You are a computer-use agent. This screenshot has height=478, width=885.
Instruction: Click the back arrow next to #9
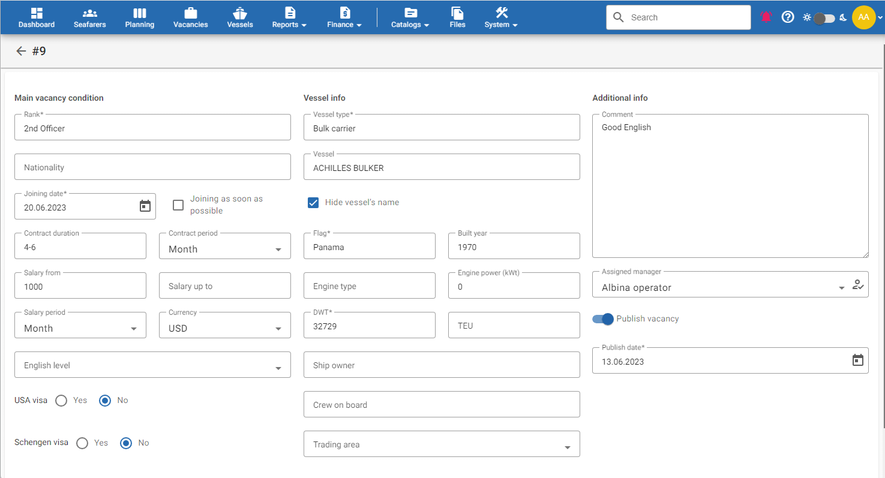(21, 51)
